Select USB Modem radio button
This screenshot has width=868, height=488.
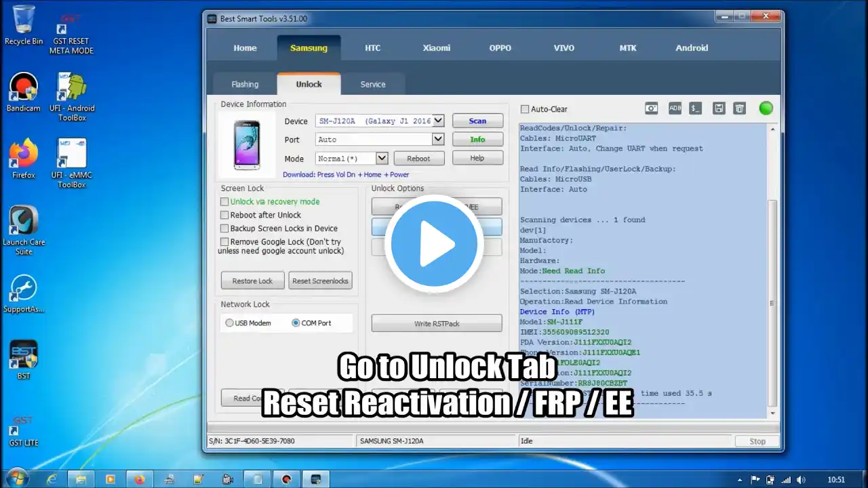coord(229,323)
